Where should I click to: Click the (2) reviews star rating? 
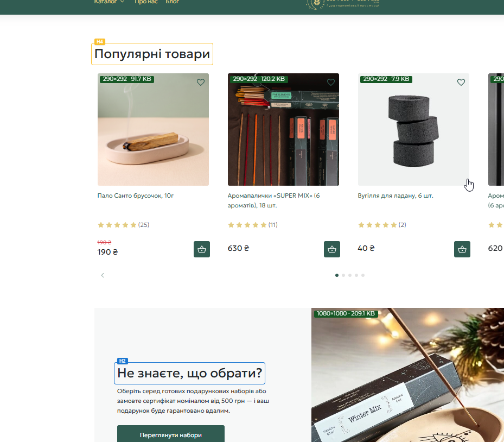click(x=382, y=225)
